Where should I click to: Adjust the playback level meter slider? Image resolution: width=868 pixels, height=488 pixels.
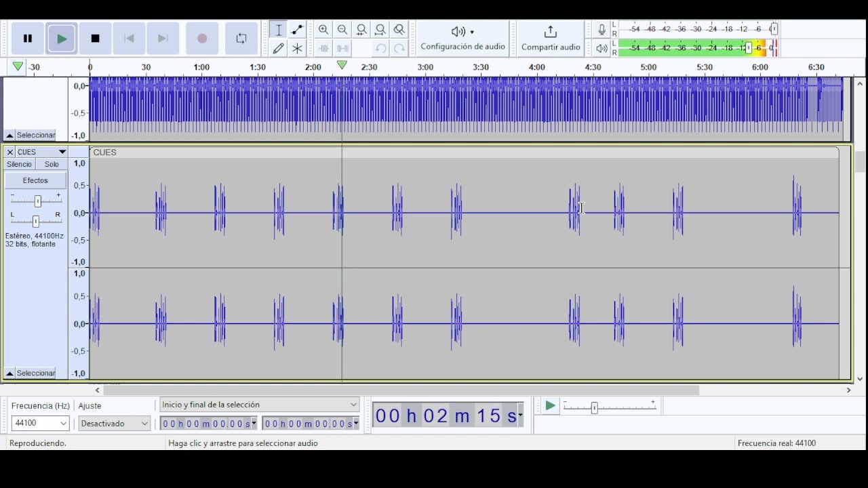[x=749, y=48]
